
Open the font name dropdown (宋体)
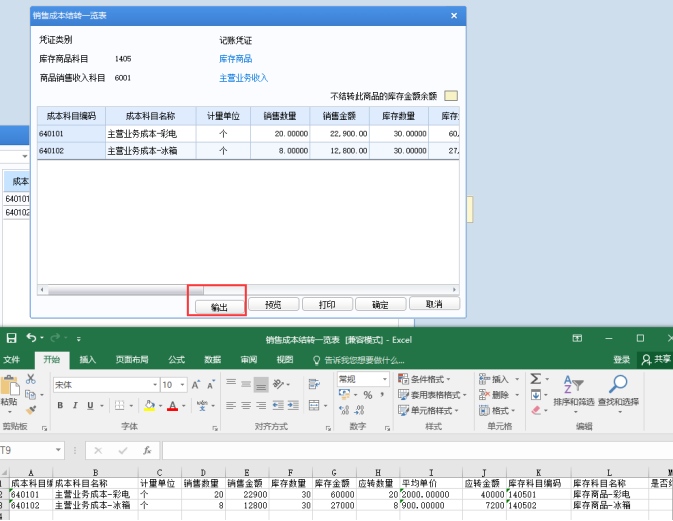tap(155, 385)
